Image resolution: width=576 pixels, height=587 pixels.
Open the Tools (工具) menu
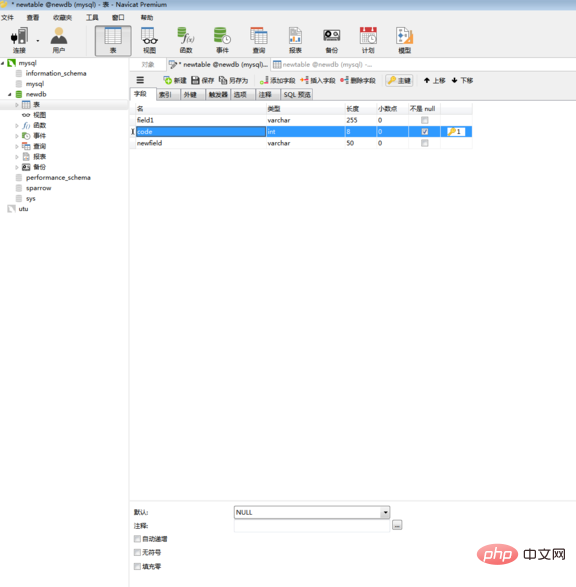(92, 18)
